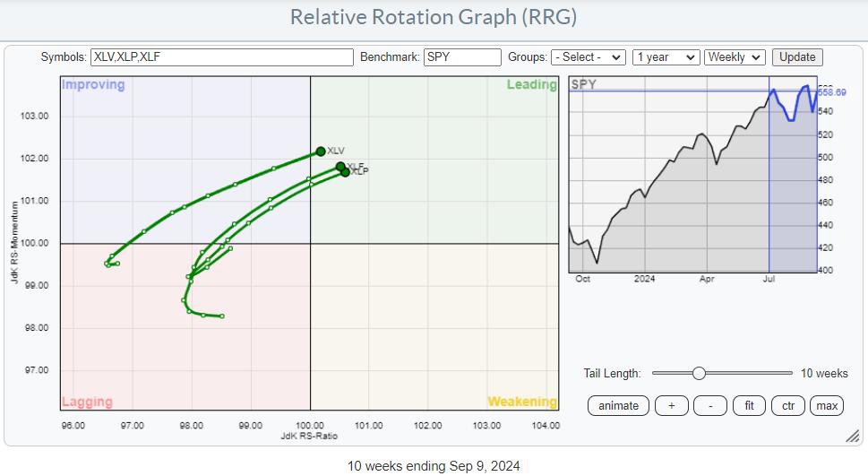Click the Symbols input field
868x476 pixels.
click(221, 57)
